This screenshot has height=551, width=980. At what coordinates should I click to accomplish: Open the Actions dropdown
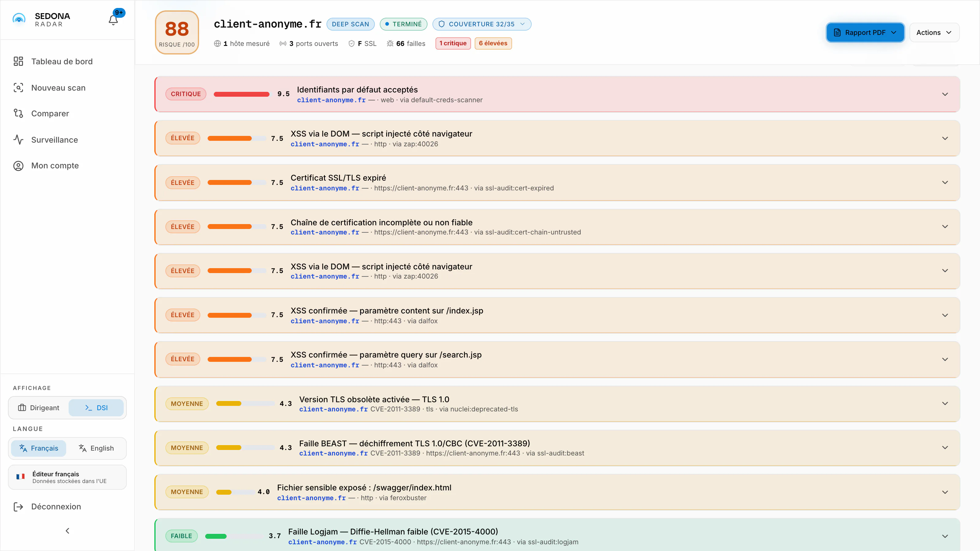coord(934,32)
